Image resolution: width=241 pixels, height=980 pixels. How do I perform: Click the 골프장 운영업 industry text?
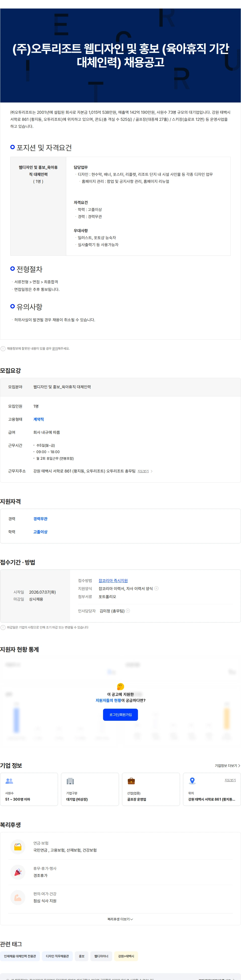[x=137, y=799]
